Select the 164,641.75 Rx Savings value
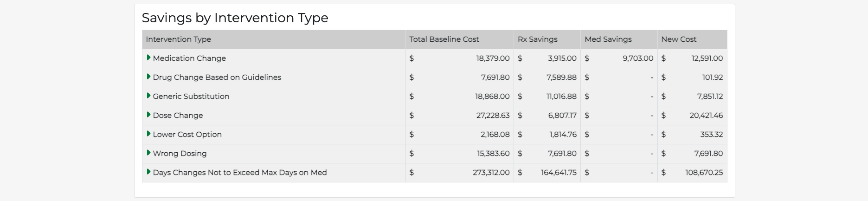This screenshot has height=201, width=868. (x=559, y=173)
